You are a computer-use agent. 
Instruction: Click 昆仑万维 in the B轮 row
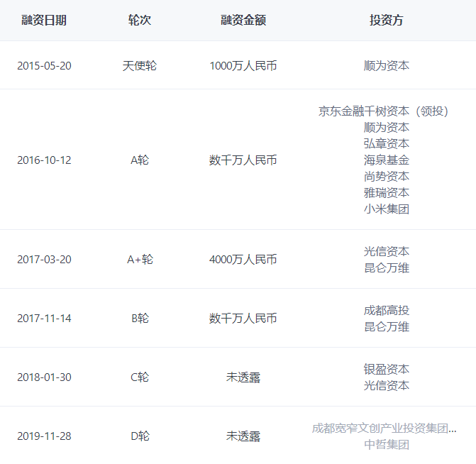tap(387, 326)
